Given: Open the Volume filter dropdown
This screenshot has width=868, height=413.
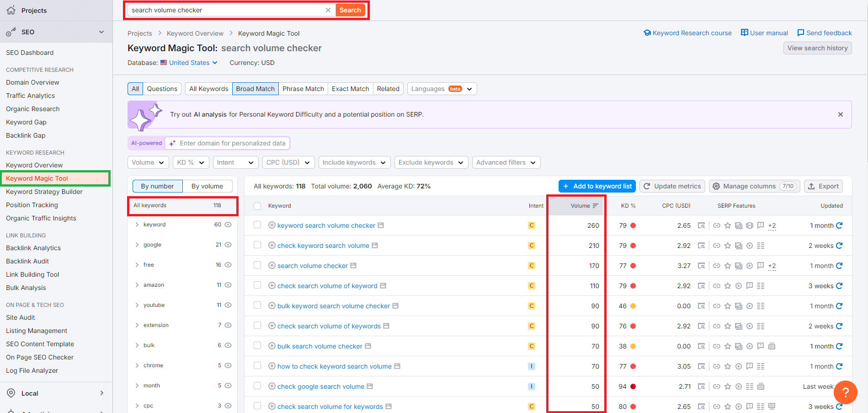Looking at the screenshot, I should tap(148, 162).
